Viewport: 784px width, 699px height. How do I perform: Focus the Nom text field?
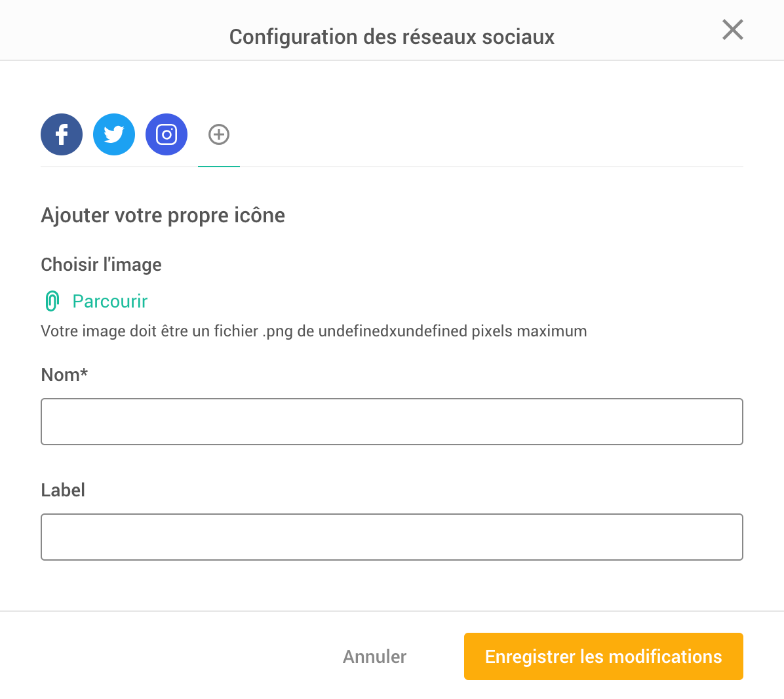click(x=391, y=422)
